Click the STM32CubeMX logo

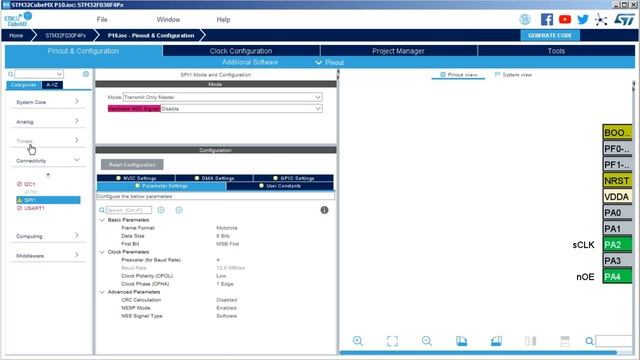18,19
